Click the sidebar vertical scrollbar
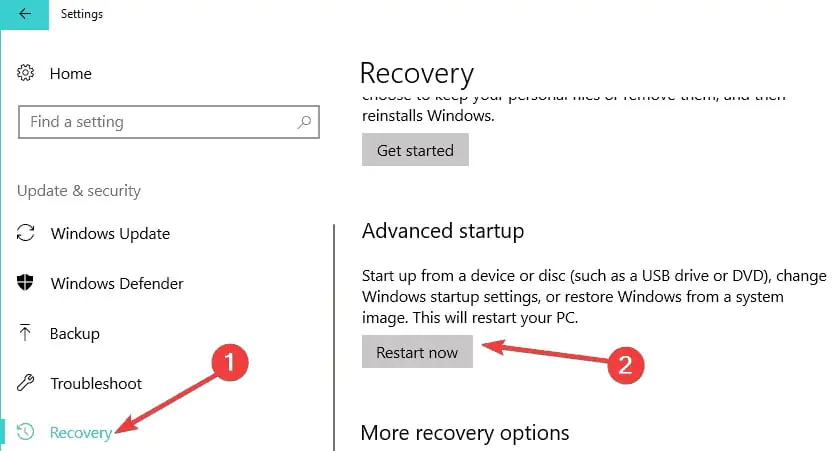The image size is (835, 451). click(x=333, y=330)
